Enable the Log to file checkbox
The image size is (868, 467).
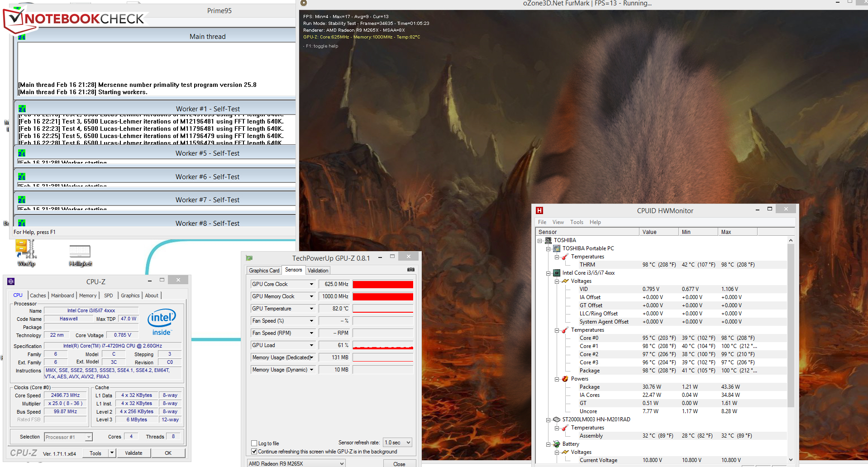[254, 443]
